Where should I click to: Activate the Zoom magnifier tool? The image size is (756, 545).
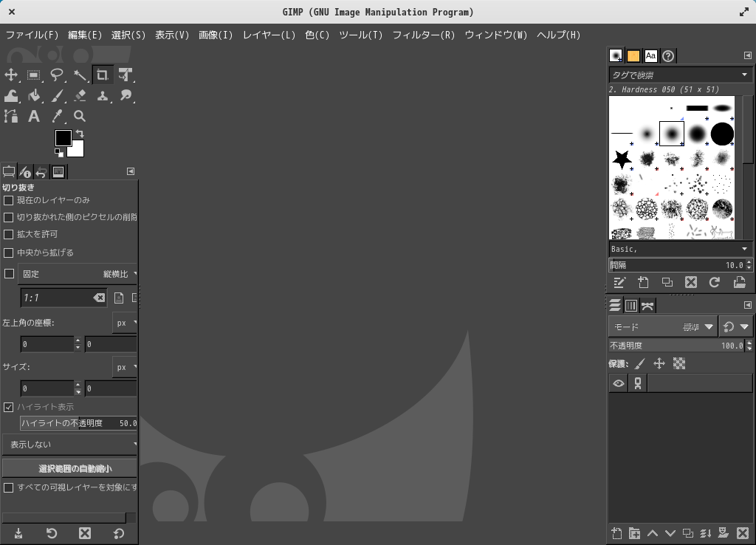pyautogui.click(x=80, y=116)
